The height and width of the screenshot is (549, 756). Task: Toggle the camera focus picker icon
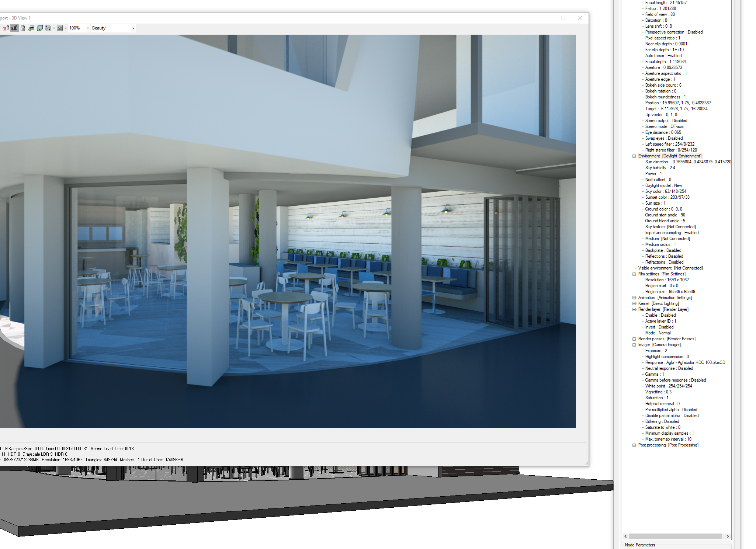tap(14, 28)
